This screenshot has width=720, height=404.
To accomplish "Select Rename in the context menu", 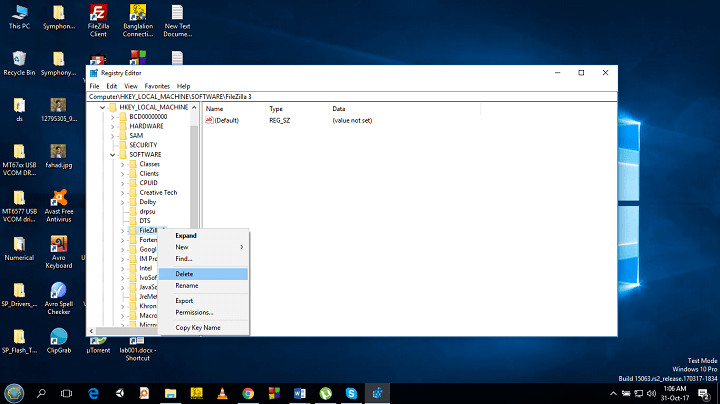I will point(187,286).
